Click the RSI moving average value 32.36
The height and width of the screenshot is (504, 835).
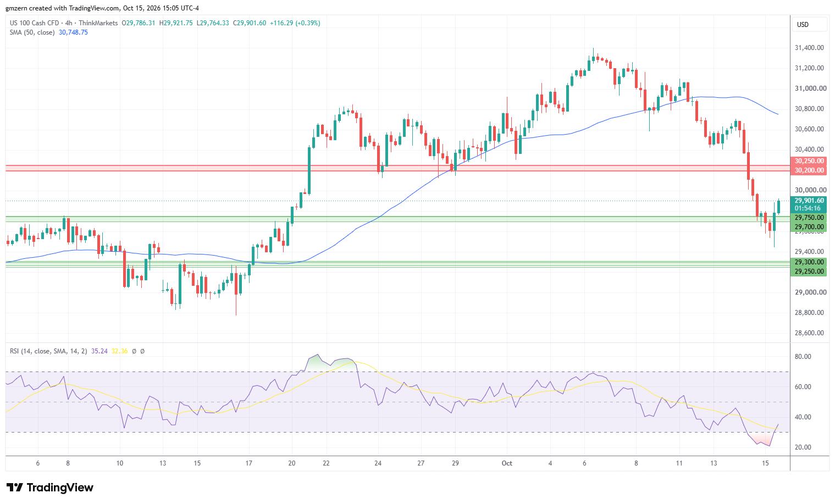click(119, 351)
